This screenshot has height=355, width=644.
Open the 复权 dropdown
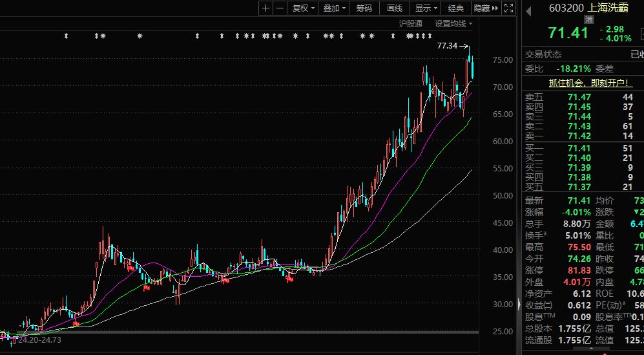(x=303, y=8)
